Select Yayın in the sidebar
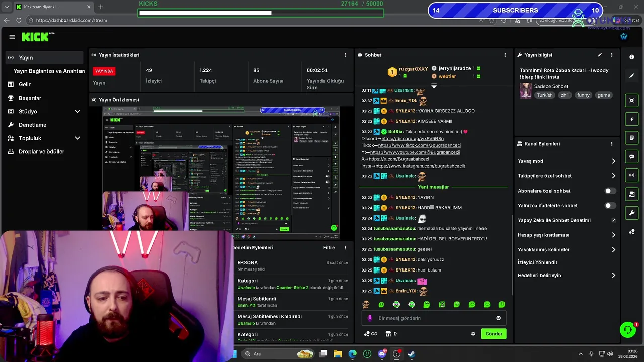The image size is (644, 362). tap(44, 58)
